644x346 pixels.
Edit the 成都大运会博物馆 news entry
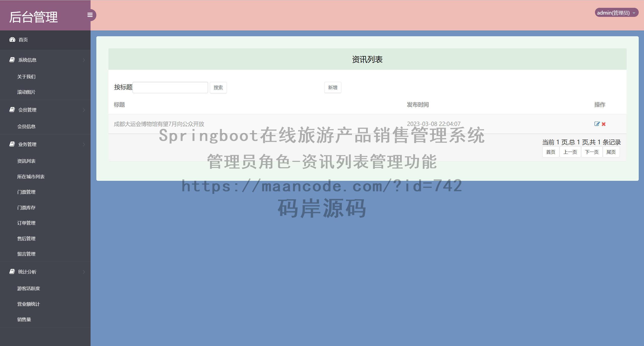click(x=597, y=124)
